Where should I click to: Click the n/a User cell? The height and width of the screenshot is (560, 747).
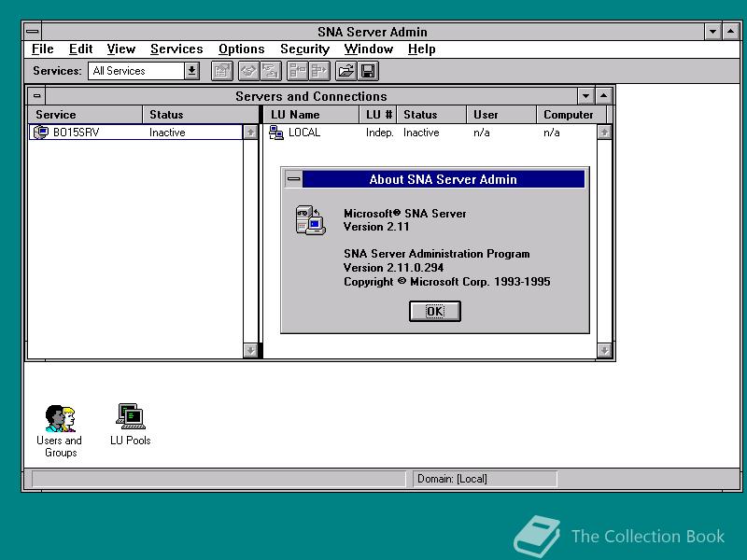pyautogui.click(x=482, y=133)
